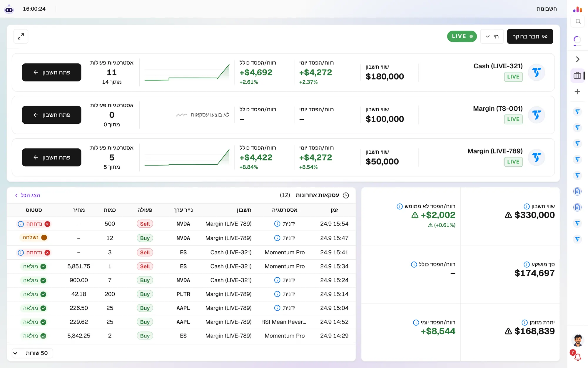The height and width of the screenshot is (368, 588).
Task: Click the Margin (TS-001) broker logo
Action: 537,115
